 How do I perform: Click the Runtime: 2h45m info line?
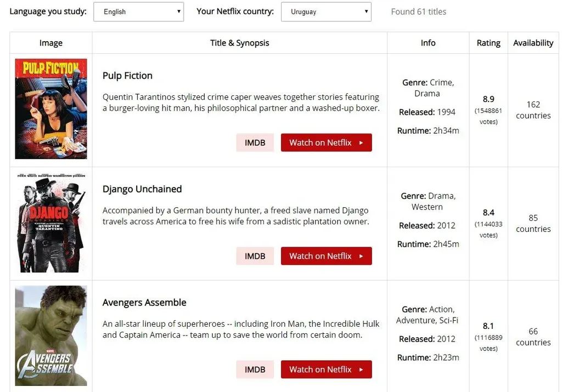[428, 244]
